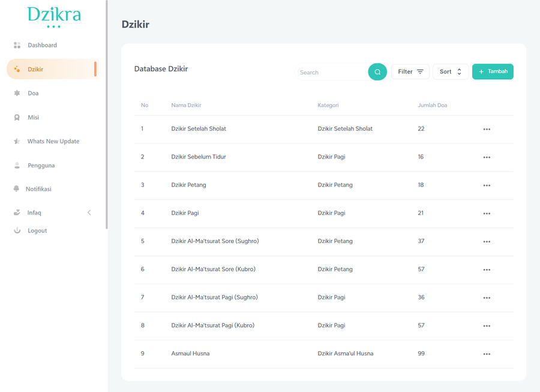Open the Sort dropdown
This screenshot has height=392, width=540.
coord(450,72)
